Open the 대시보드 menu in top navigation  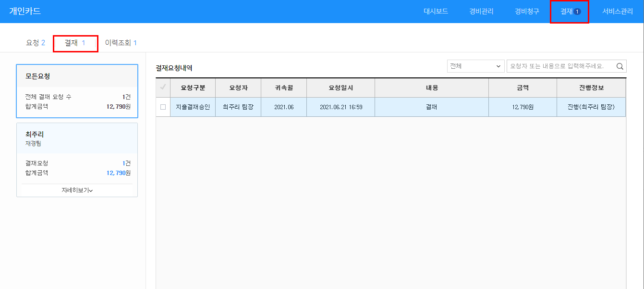tap(436, 12)
